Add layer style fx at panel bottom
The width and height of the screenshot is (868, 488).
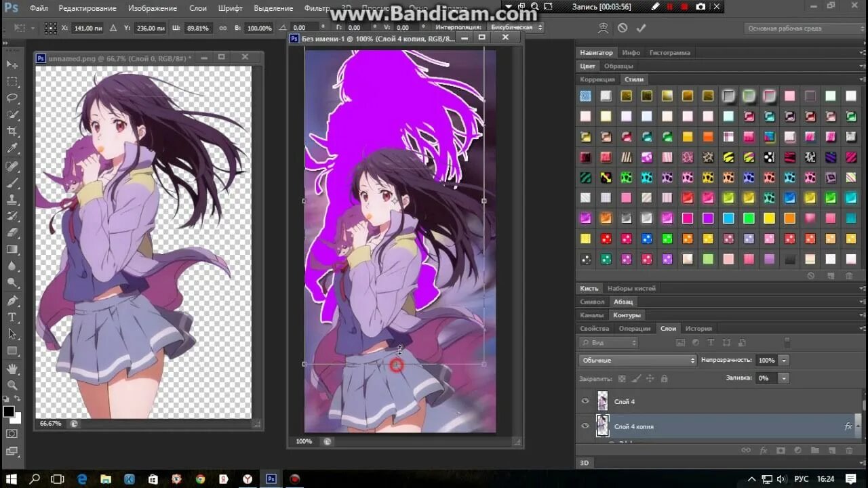[x=763, y=450]
